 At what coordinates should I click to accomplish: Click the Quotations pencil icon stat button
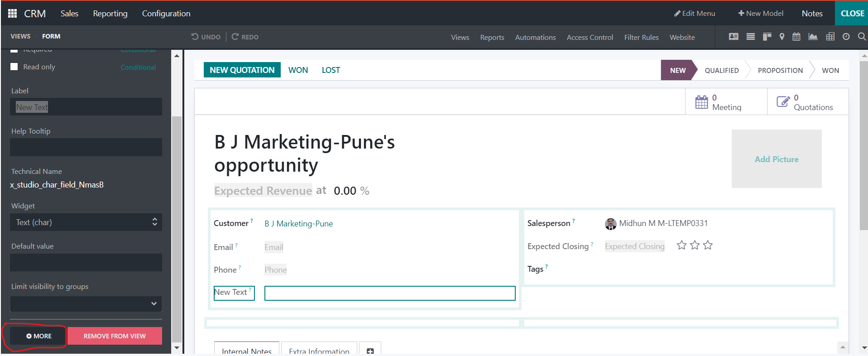783,101
